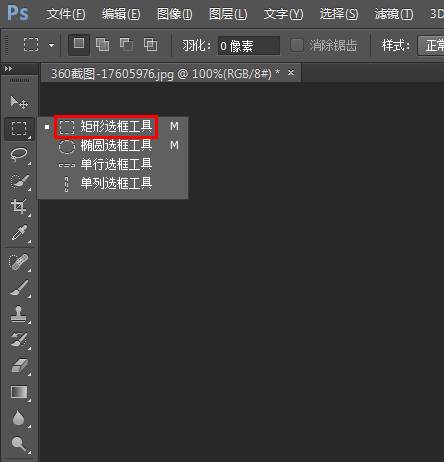This screenshot has width=444, height=462.
Task: Select the Brush tool
Action: click(x=19, y=288)
